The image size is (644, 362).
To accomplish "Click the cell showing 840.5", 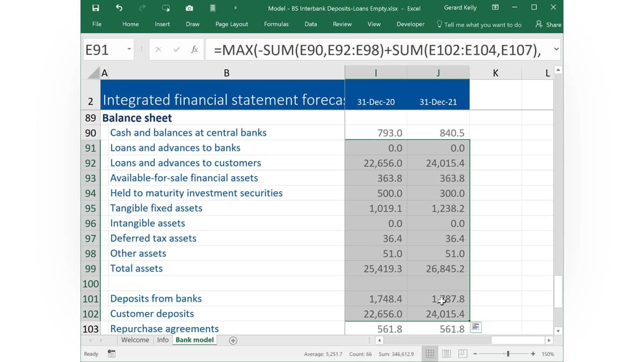I will point(438,133).
